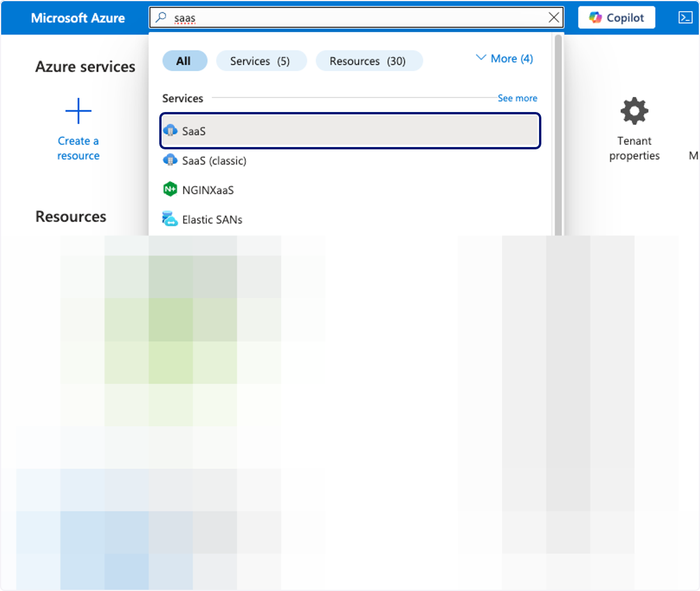Image resolution: width=700 pixels, height=591 pixels.
Task: Select the All filter tab
Action: coord(184,61)
